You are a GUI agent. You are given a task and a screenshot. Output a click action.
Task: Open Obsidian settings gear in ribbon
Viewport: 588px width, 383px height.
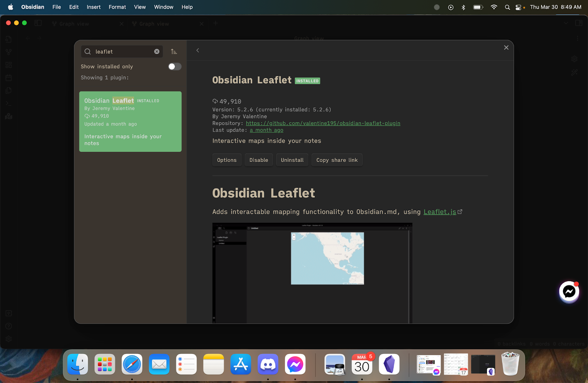coord(9,339)
